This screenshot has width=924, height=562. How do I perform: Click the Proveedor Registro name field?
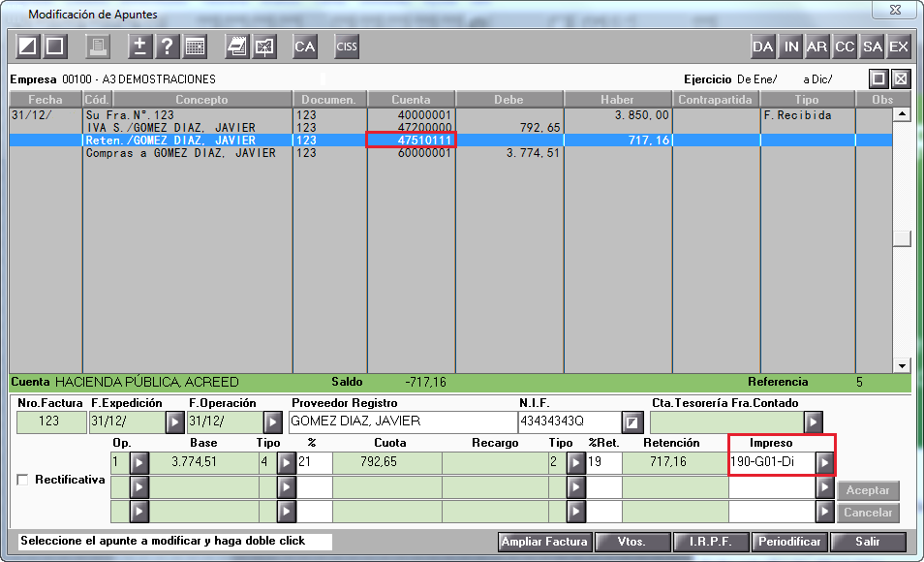pyautogui.click(x=403, y=421)
